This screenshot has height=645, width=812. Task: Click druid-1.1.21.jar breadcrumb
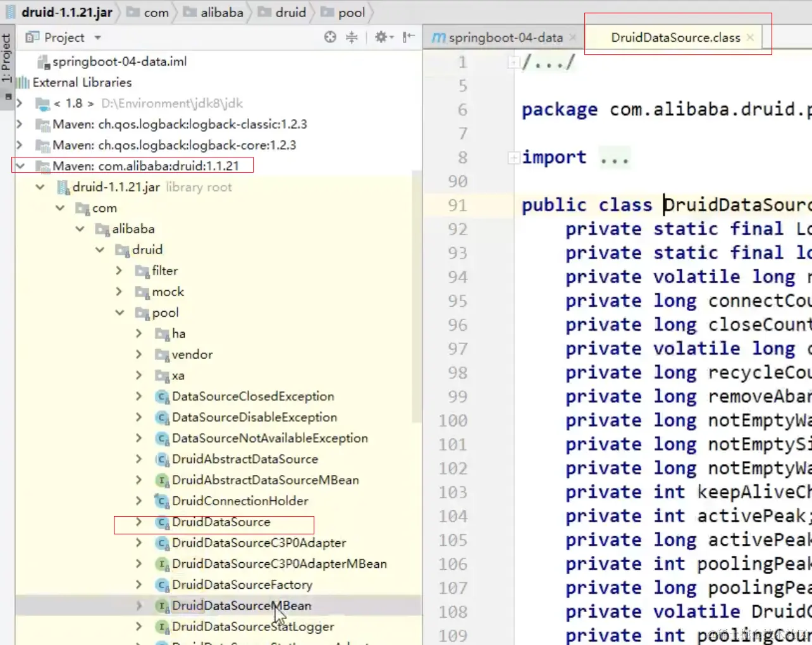59,12
